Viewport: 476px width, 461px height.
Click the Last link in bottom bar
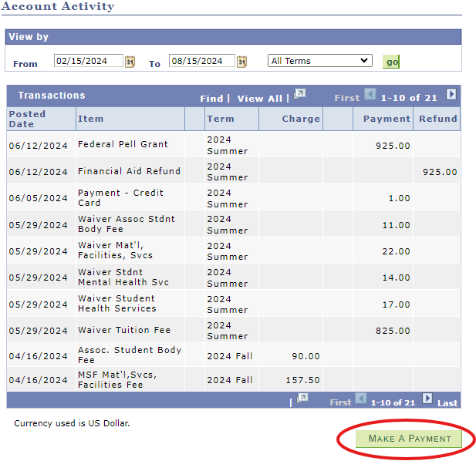tap(447, 403)
